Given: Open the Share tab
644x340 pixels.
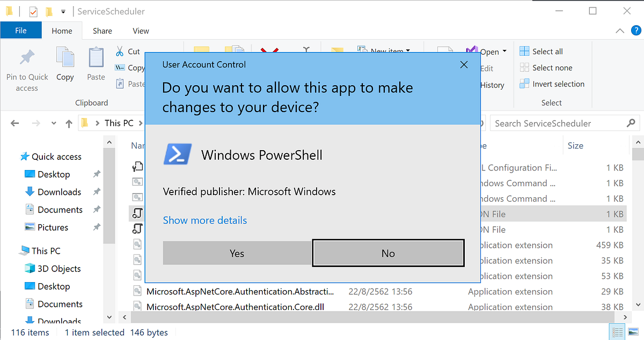Looking at the screenshot, I should [102, 31].
